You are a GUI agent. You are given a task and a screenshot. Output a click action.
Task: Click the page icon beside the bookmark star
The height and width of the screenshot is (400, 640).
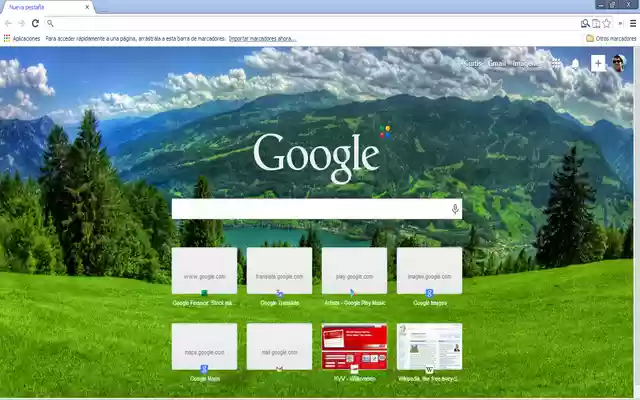click(x=596, y=24)
